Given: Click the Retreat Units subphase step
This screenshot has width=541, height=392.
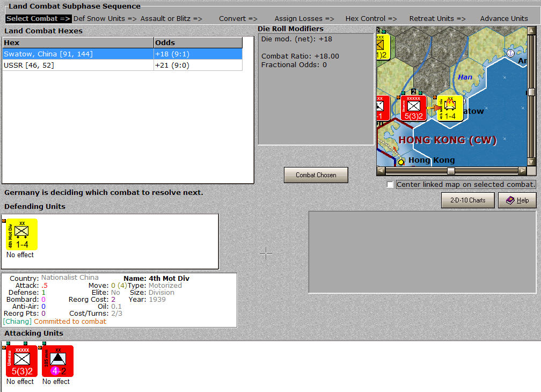Looking at the screenshot, I should 437,19.
